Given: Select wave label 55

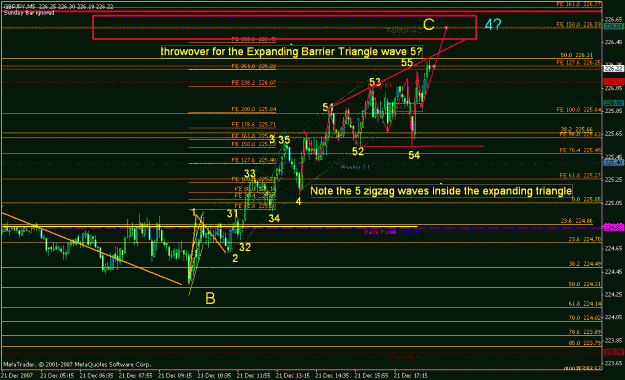Looking at the screenshot, I should (x=407, y=63).
